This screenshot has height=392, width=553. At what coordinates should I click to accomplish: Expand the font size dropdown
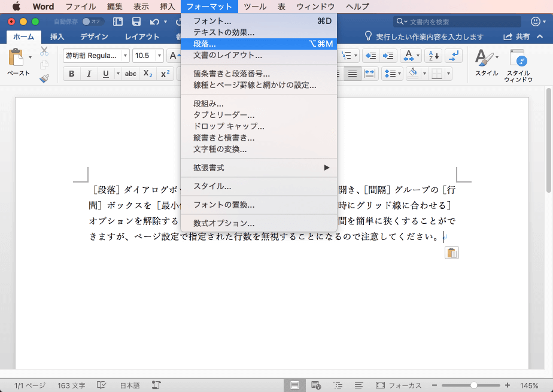(x=159, y=56)
